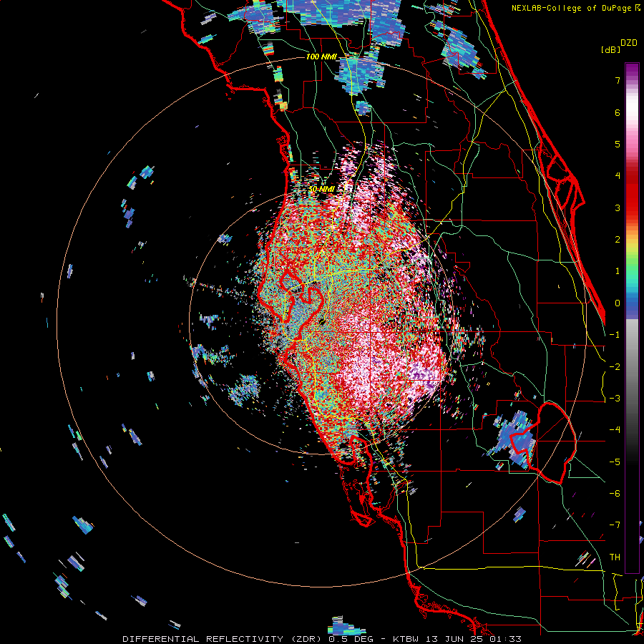Click the 0.5 DEG elevation label
Image resolution: width=644 pixels, height=644 pixels.
[351, 639]
